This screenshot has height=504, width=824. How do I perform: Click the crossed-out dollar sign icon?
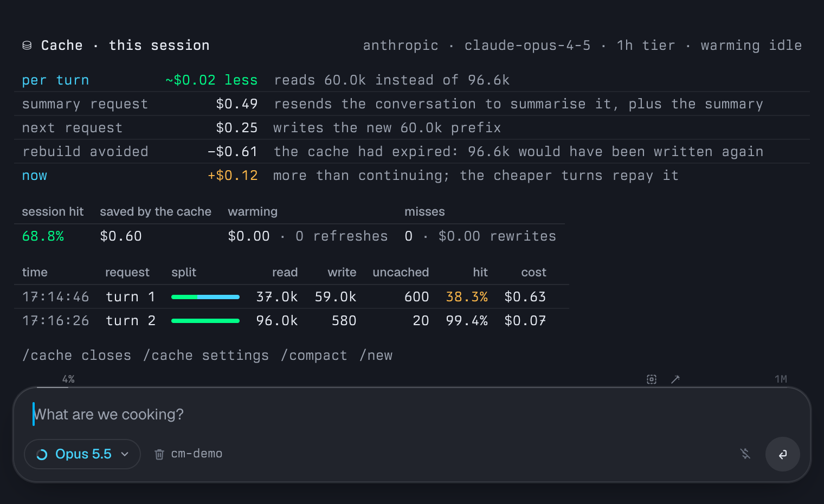pos(745,454)
